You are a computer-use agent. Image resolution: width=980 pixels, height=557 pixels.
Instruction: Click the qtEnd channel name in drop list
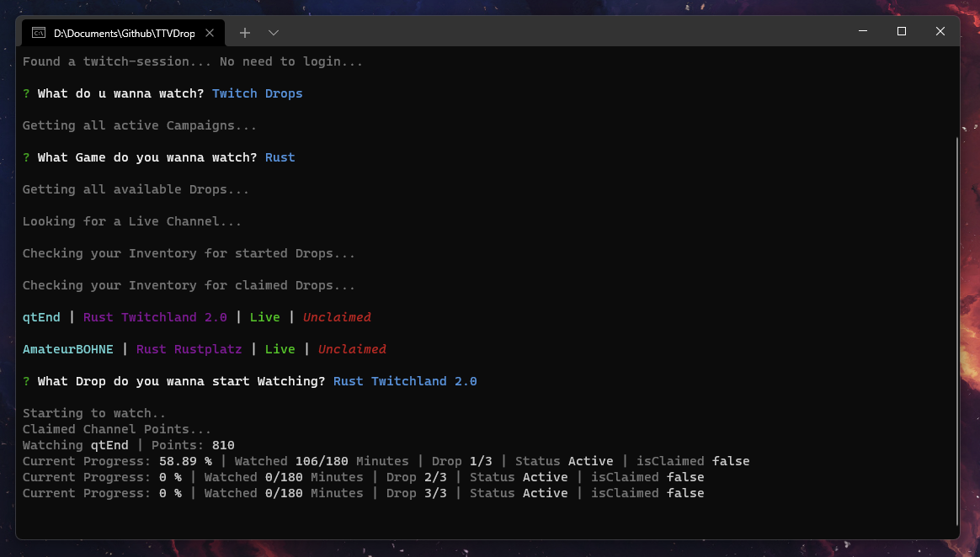tap(41, 317)
